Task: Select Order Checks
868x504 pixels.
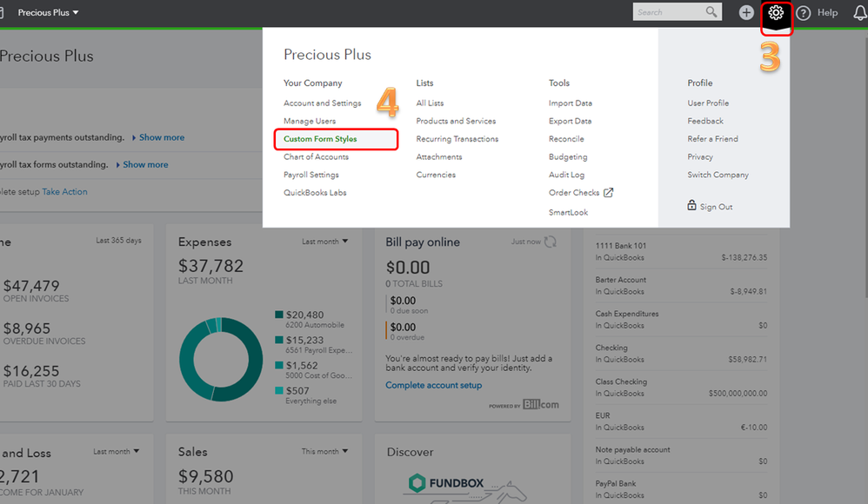Action: pyautogui.click(x=574, y=193)
